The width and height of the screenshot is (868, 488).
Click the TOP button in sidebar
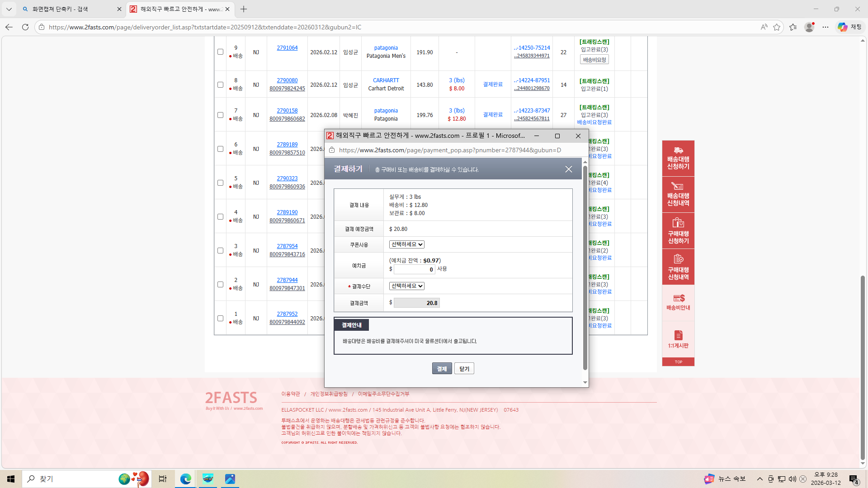pyautogui.click(x=678, y=362)
